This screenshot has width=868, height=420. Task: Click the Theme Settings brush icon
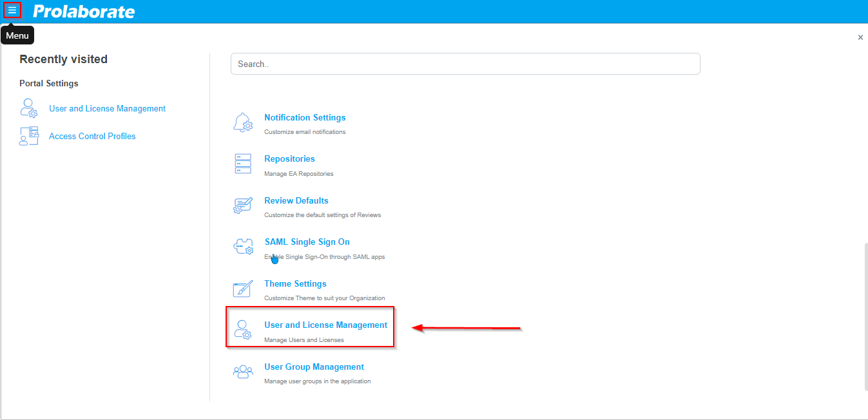click(243, 289)
